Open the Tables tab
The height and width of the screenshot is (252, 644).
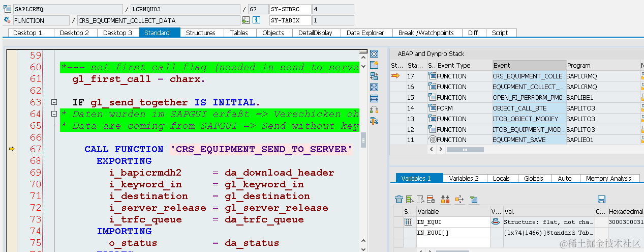pos(239,33)
